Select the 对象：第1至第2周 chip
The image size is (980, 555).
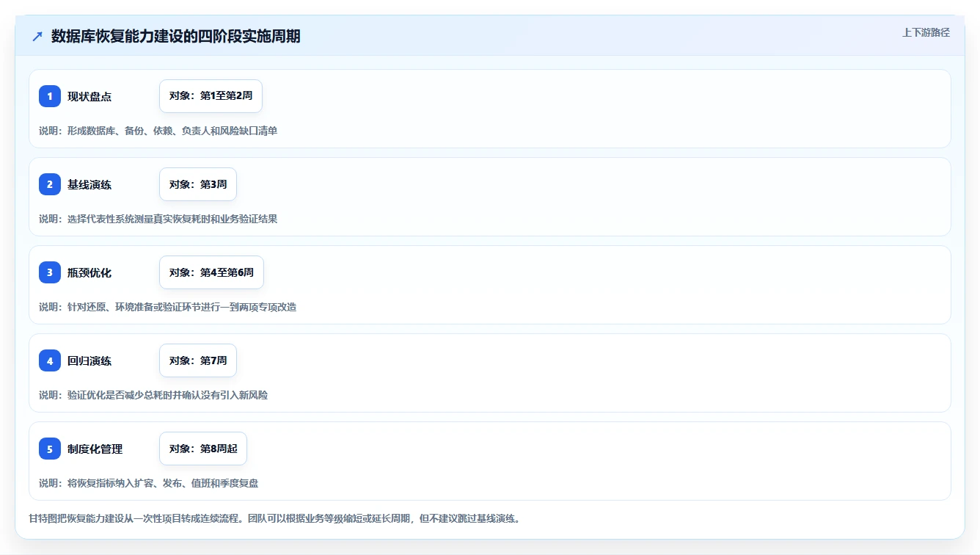(x=211, y=96)
